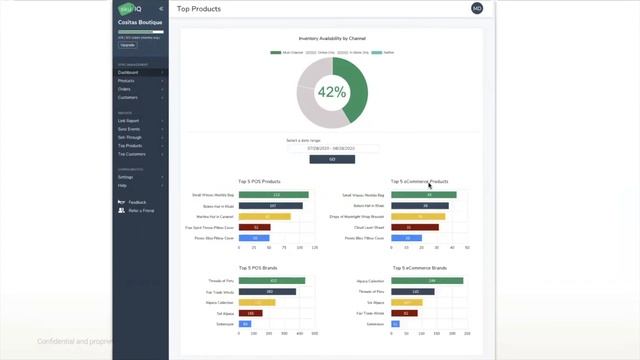
Task: Click Inventory Availability by Channel heading
Action: [332, 39]
